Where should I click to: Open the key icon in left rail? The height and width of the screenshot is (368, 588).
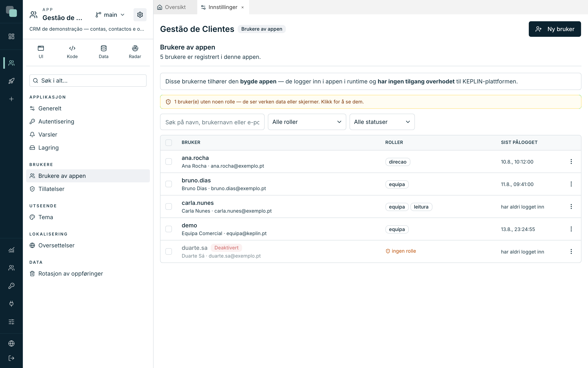11,286
